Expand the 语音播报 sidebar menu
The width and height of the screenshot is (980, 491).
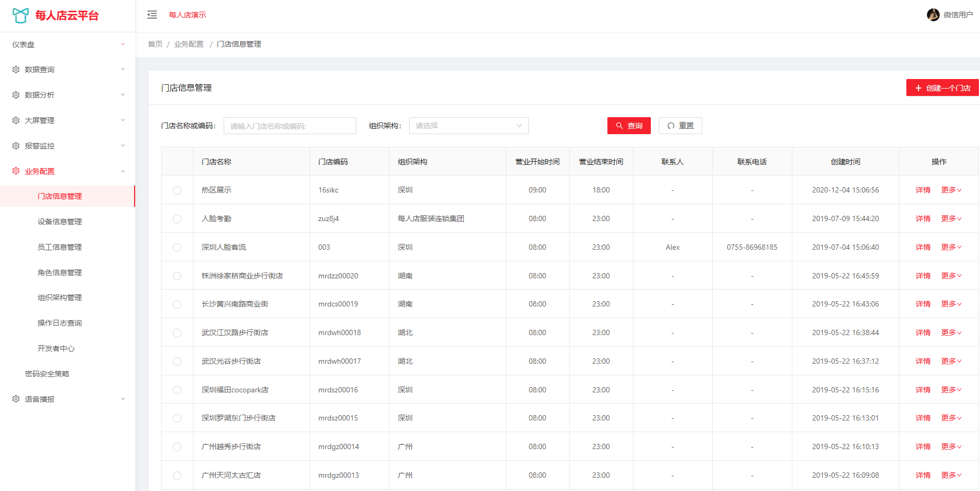point(67,399)
